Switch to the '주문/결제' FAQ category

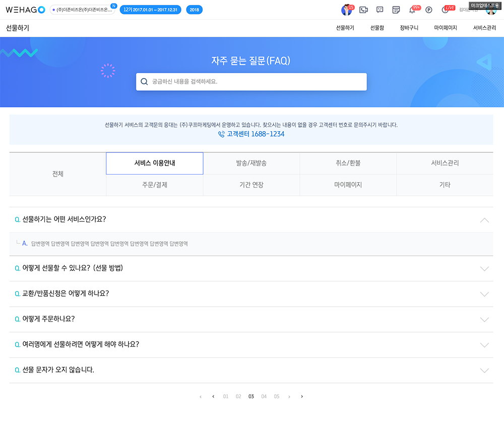pos(155,185)
